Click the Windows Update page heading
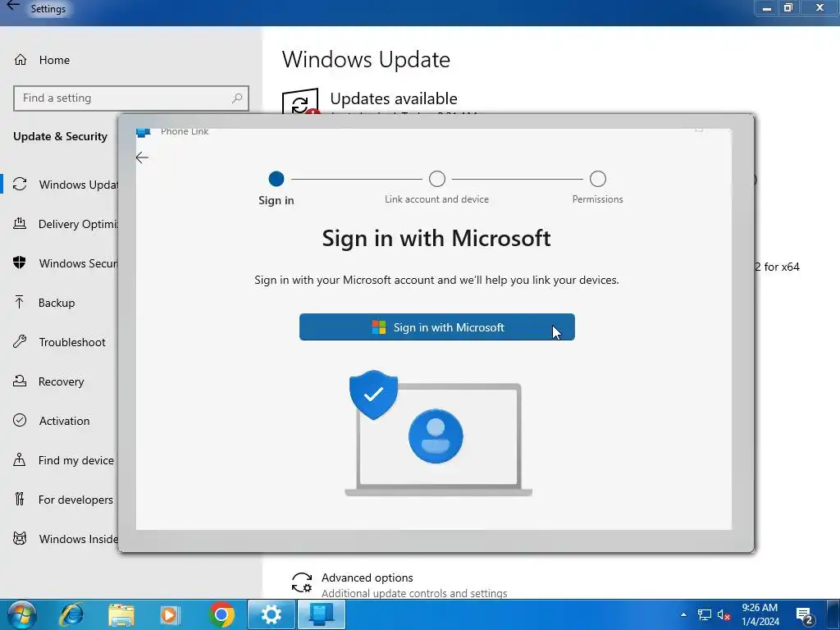The image size is (840, 630). (x=366, y=59)
